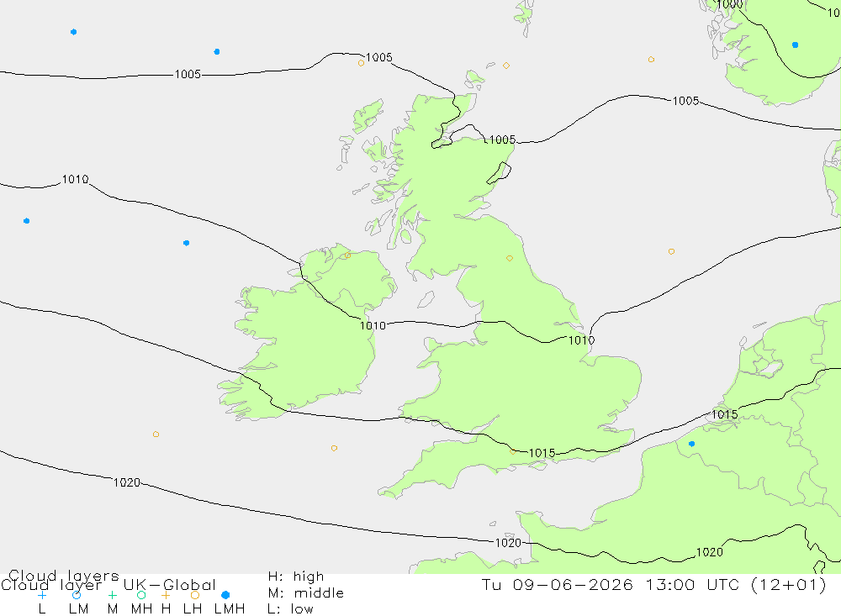Click the 'UK-Global' model label
Viewport: 841px width, 616px height.
click(170, 585)
